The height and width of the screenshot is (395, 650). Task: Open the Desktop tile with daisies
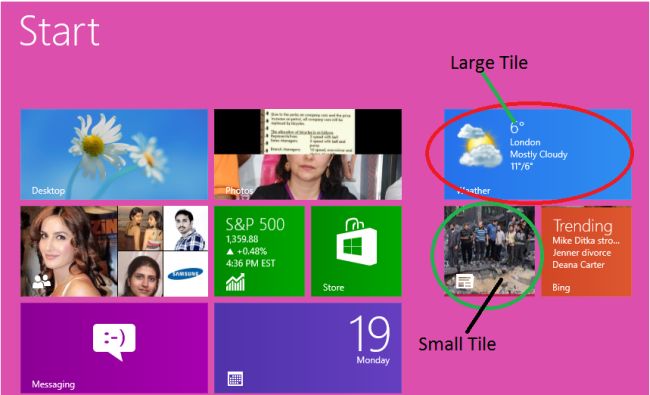point(114,154)
